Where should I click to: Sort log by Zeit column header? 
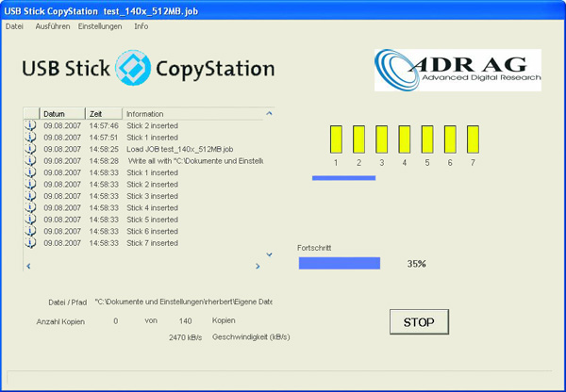(104, 114)
